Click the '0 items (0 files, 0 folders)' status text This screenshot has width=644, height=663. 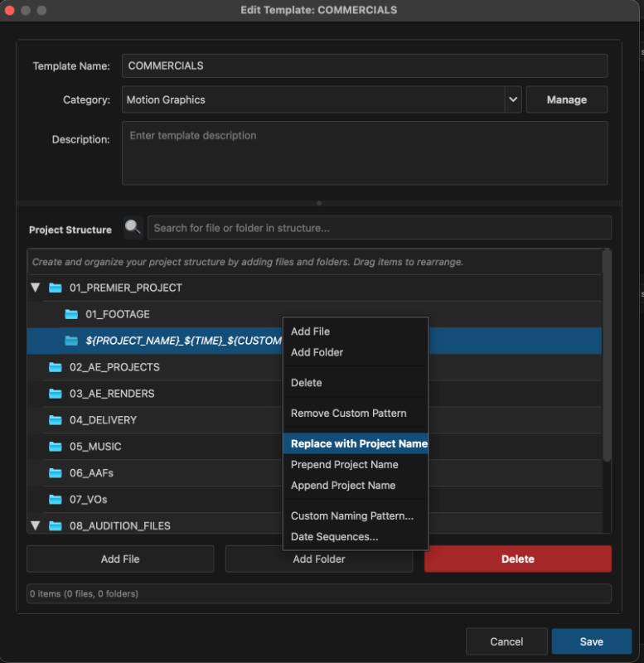click(85, 593)
